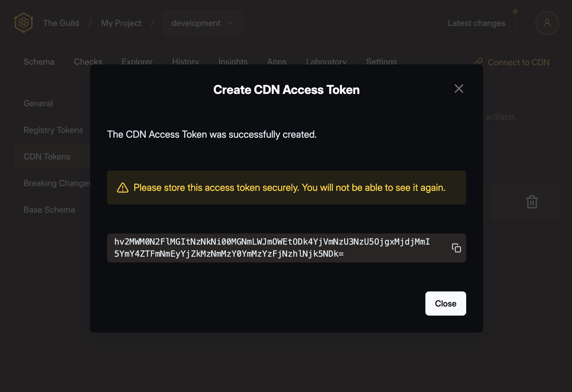572x392 pixels.
Task: Click the warning triangle icon
Action: 123,188
